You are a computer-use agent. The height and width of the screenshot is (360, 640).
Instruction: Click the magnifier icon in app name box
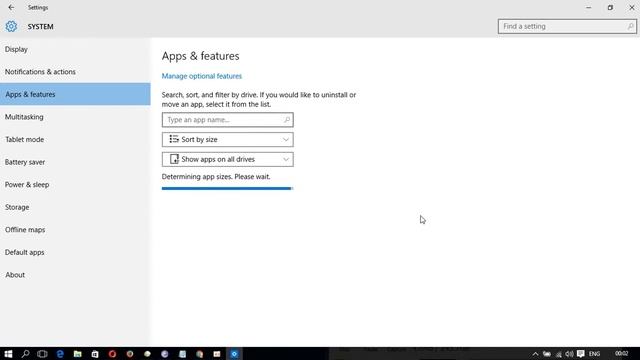click(287, 120)
